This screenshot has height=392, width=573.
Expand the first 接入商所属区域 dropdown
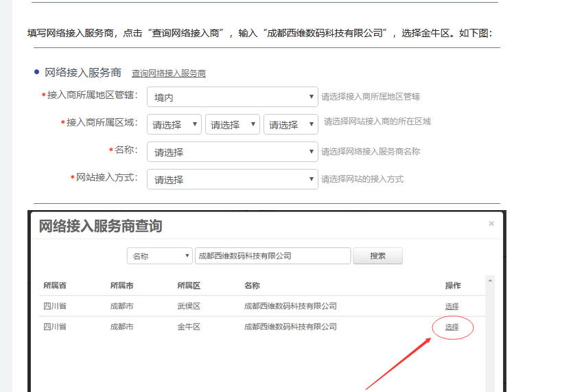[174, 125]
